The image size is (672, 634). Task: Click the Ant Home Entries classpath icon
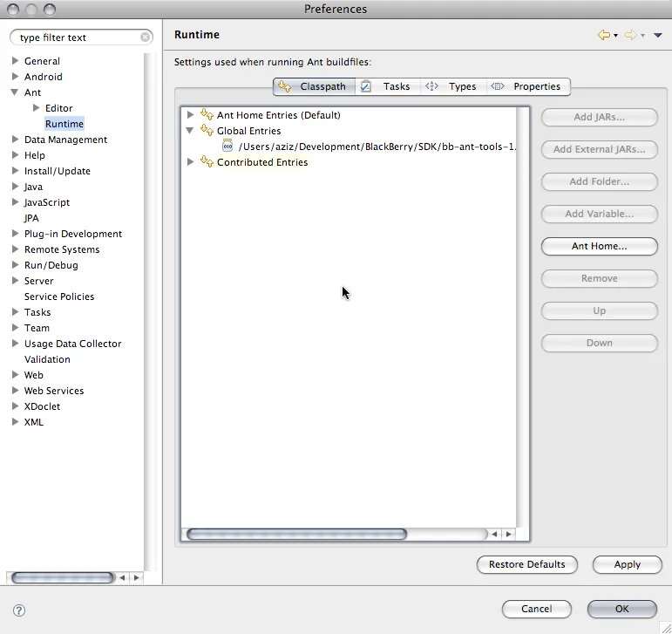pos(207,114)
